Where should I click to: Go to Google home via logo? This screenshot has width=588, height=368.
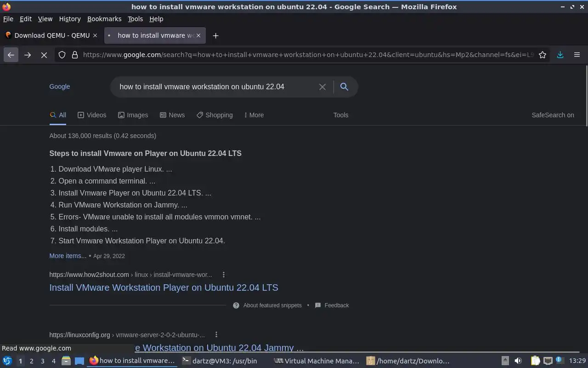tap(60, 86)
